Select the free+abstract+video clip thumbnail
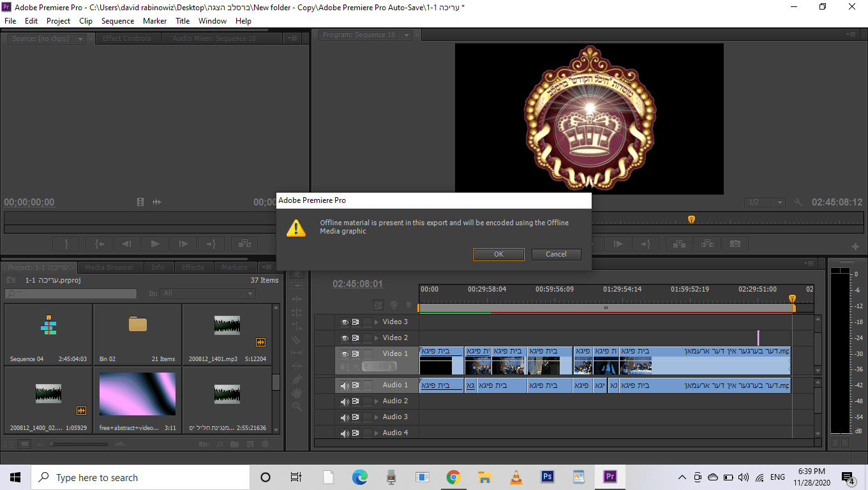 pyautogui.click(x=137, y=394)
